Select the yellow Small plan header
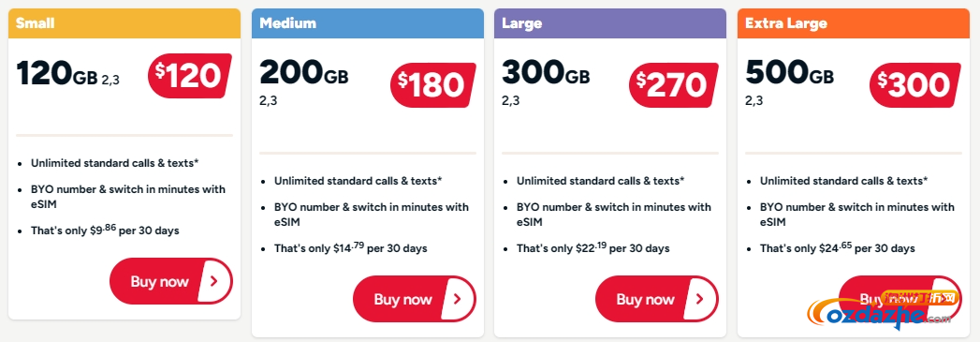The image size is (980, 342). click(x=124, y=23)
